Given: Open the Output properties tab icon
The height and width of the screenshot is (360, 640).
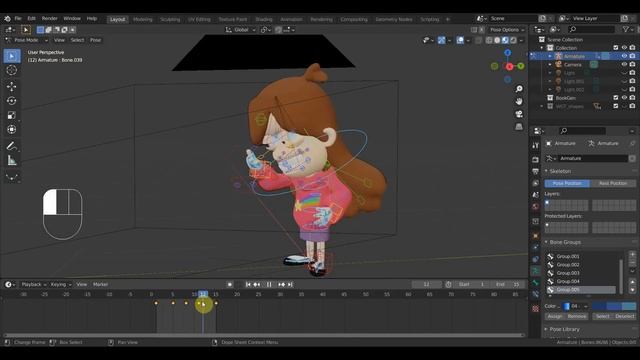Looking at the screenshot, I should coord(536,171).
